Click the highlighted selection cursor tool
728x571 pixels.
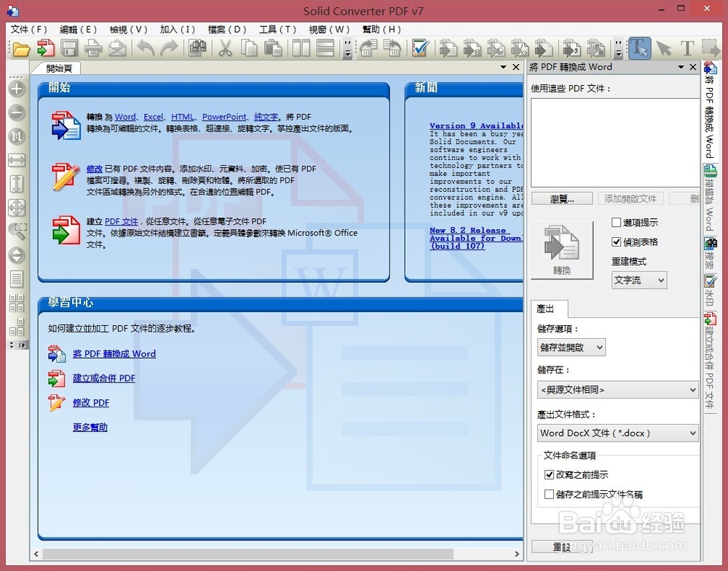point(639,48)
